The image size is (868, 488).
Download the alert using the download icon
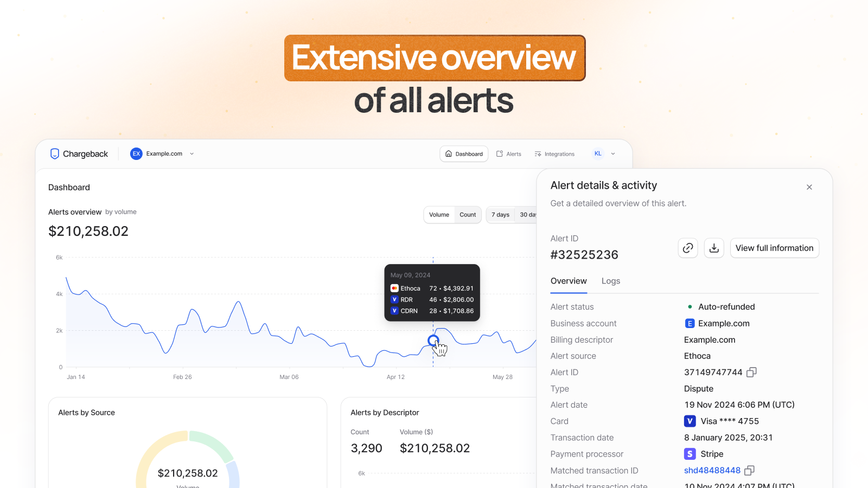click(714, 248)
